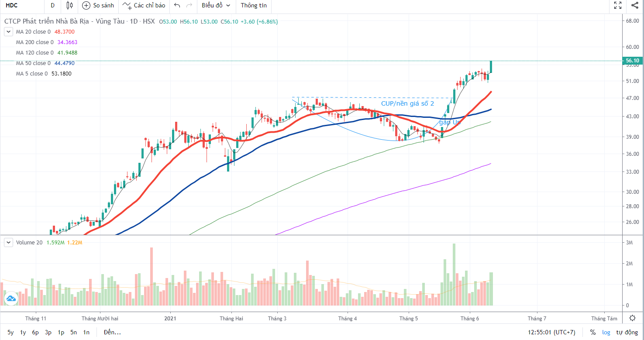Toggle the log scale option

tap(606, 333)
